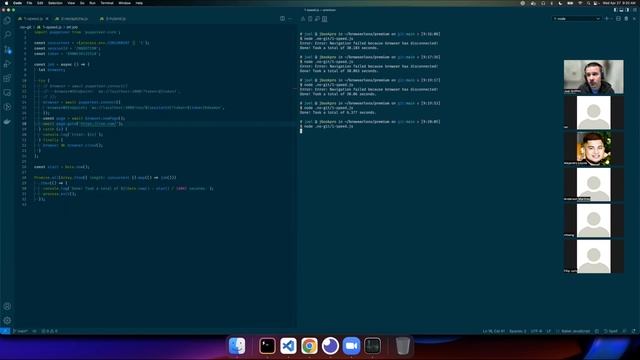This screenshot has width=640, height=360.
Task: Open Zoom from the Dock
Action: point(351,346)
